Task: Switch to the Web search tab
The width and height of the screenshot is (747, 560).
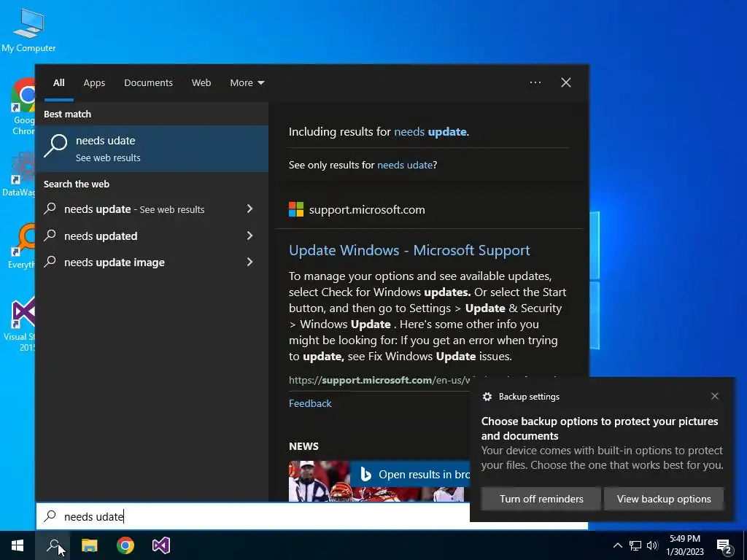Action: click(x=201, y=83)
